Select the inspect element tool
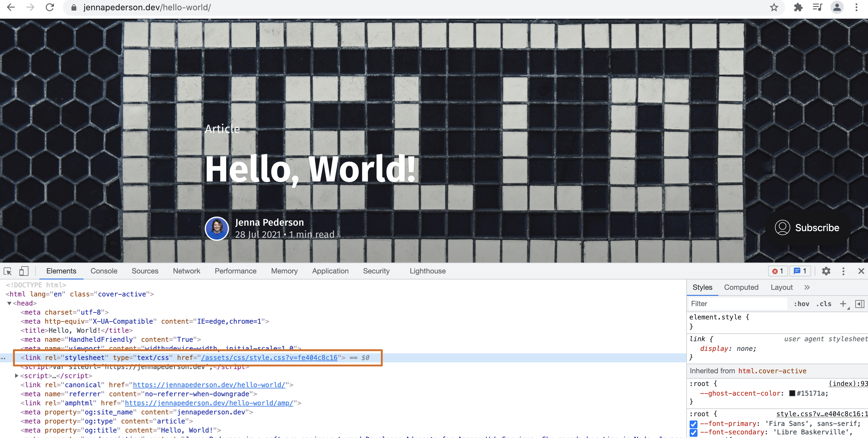 coord(7,271)
